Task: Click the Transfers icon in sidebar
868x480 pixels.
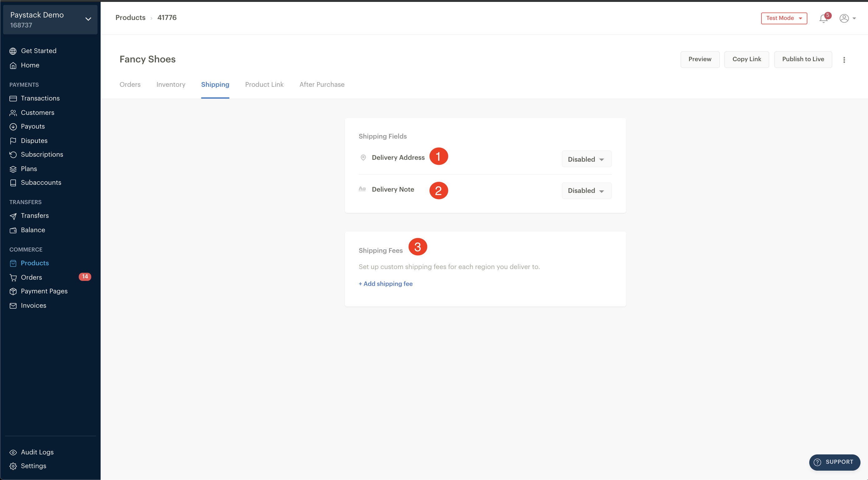Action: [13, 216]
